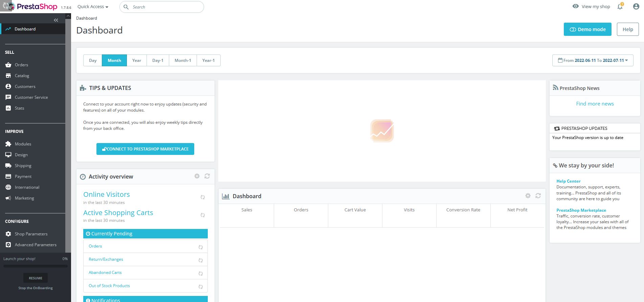
Task: Open the Quick Access dropdown
Action: (x=93, y=7)
